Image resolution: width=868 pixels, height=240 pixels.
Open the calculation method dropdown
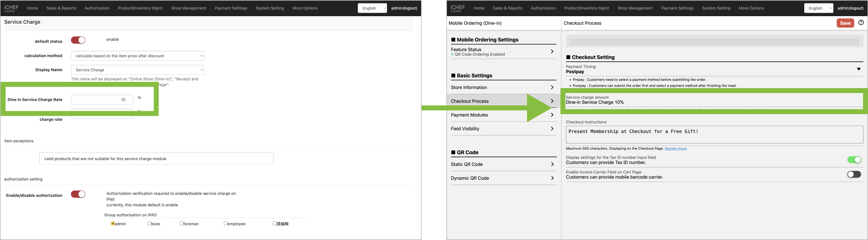137,56
